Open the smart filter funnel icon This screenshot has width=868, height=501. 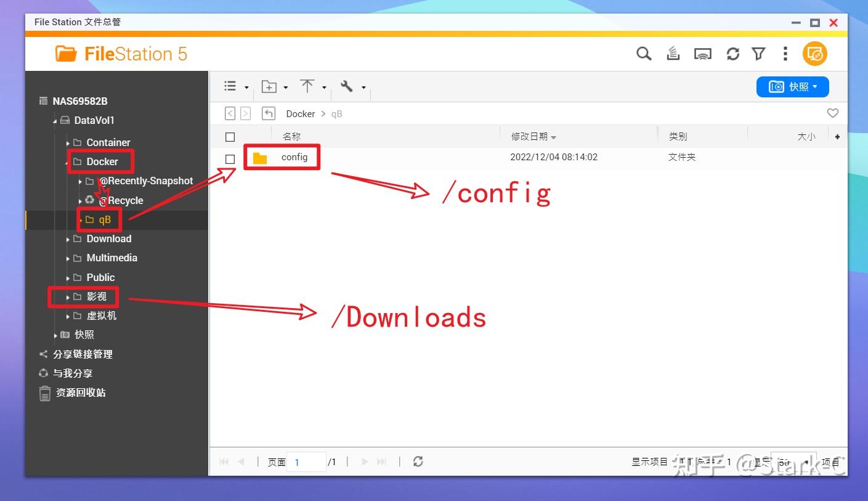pos(758,54)
